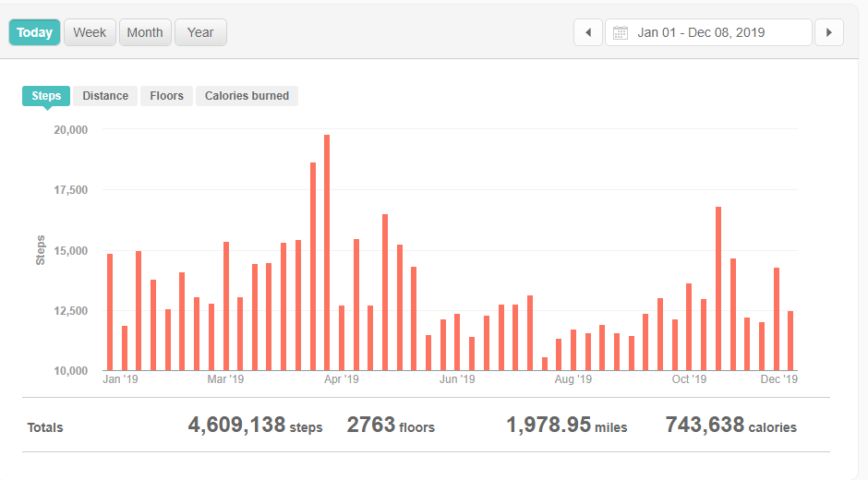This screenshot has height=480, width=868.
Task: Click the first bar at Jan '19
Action: [x=110, y=312]
